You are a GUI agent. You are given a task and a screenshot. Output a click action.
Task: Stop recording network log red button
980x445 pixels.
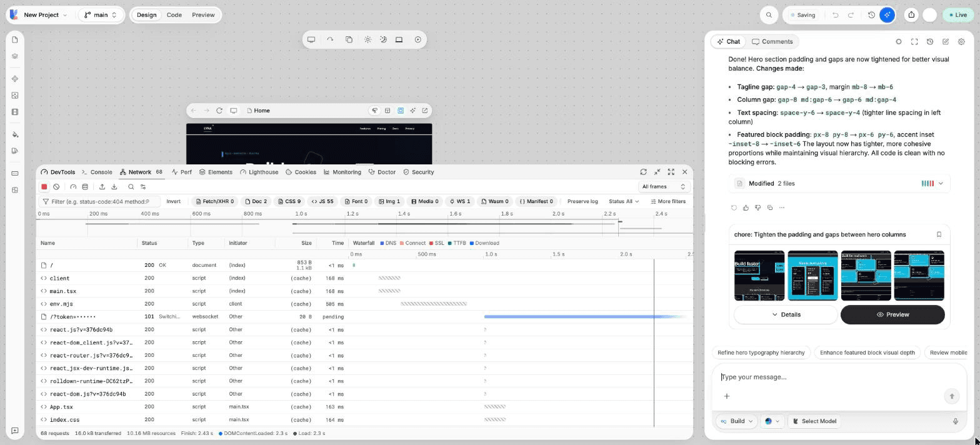tap(44, 187)
